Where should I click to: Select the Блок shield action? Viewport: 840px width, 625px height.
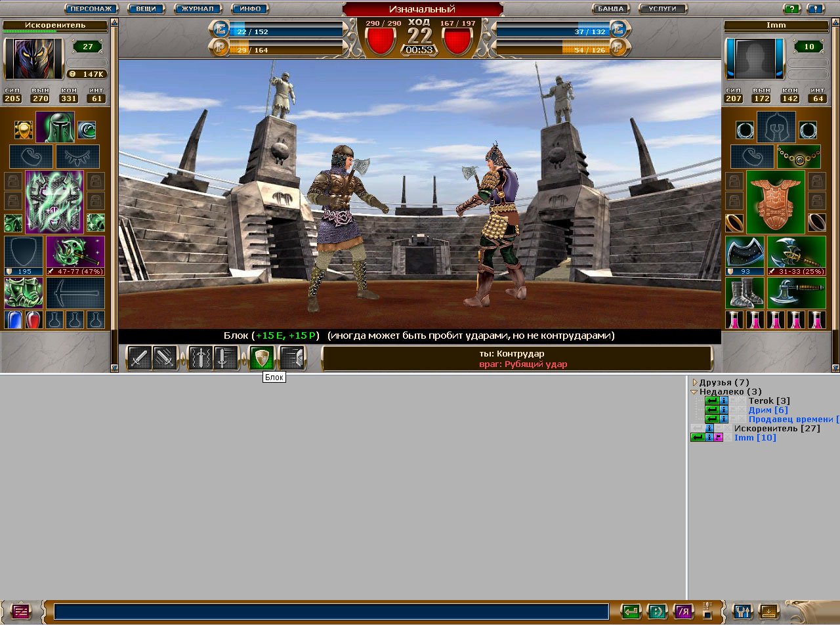click(262, 358)
